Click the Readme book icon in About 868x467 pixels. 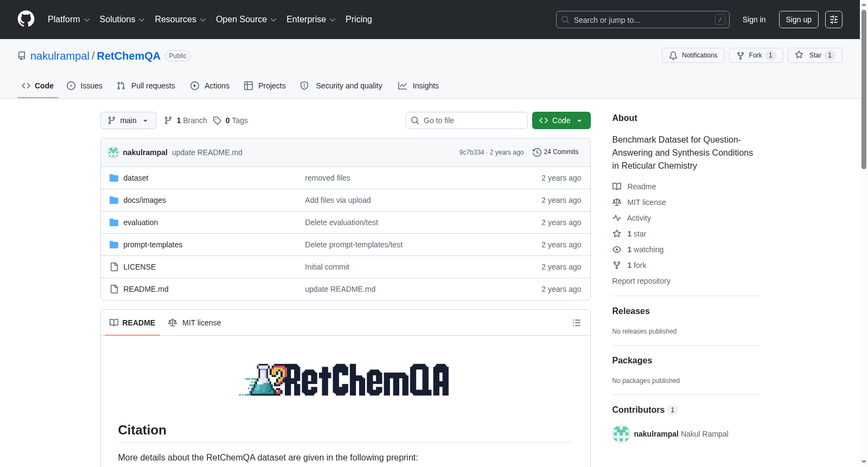pyautogui.click(x=617, y=187)
